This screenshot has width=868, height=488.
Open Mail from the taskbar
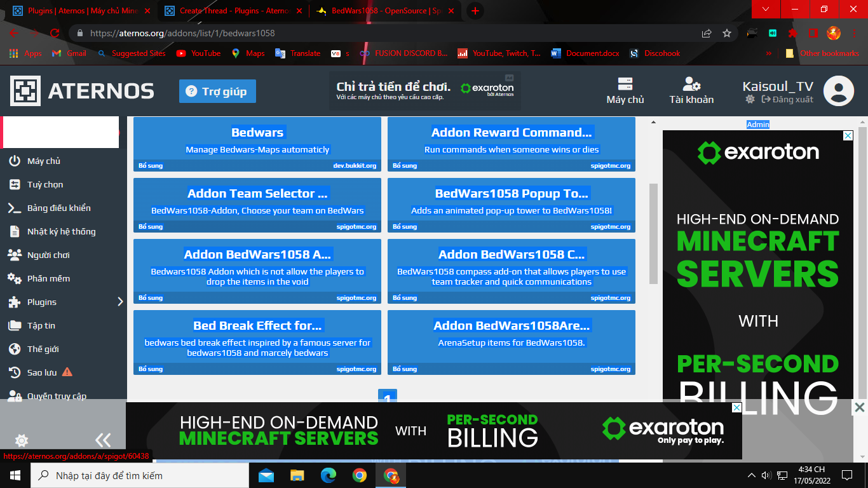266,475
